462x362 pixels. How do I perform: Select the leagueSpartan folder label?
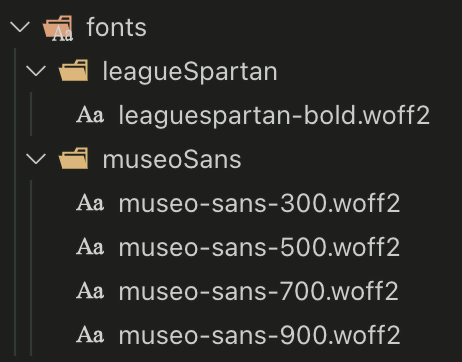click(x=190, y=72)
